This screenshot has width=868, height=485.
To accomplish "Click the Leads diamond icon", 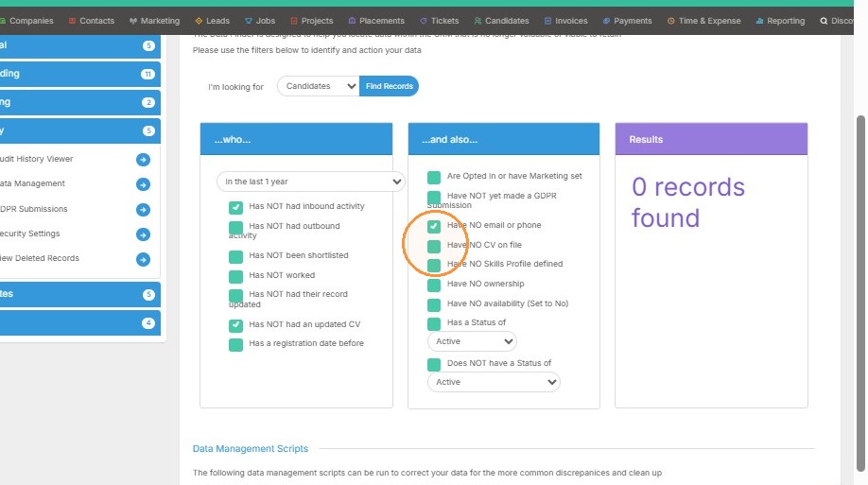I will click(199, 21).
